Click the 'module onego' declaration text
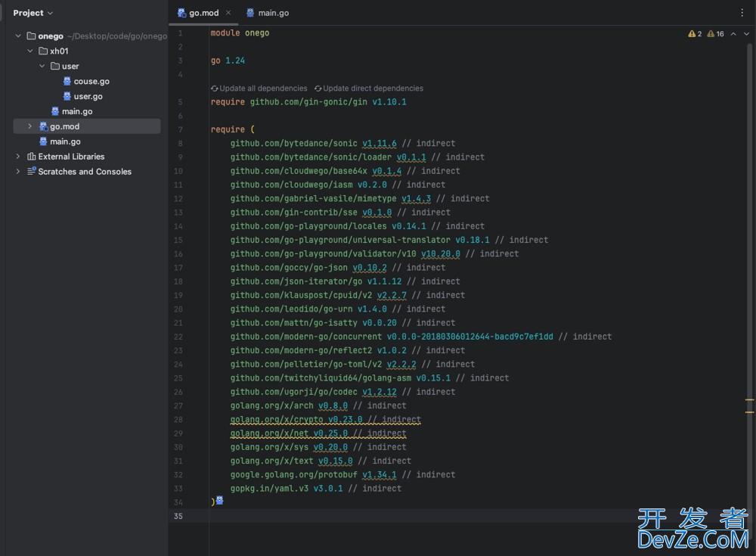 pyautogui.click(x=240, y=33)
